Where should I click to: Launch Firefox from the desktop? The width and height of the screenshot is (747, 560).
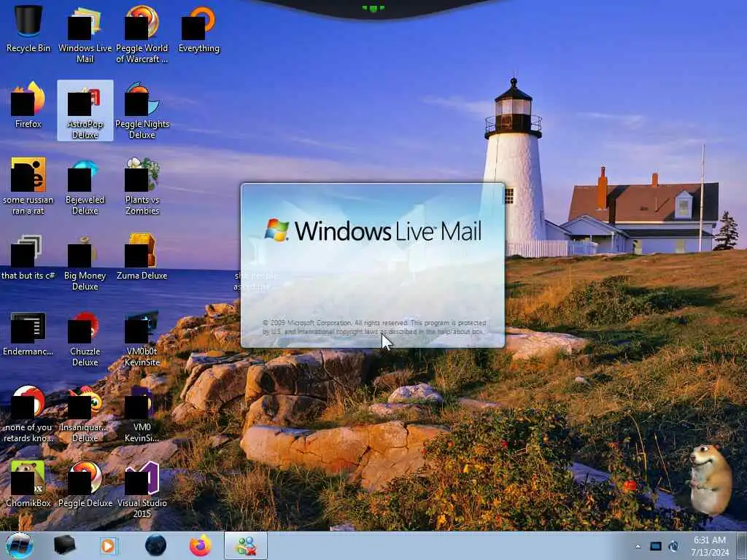point(28,105)
